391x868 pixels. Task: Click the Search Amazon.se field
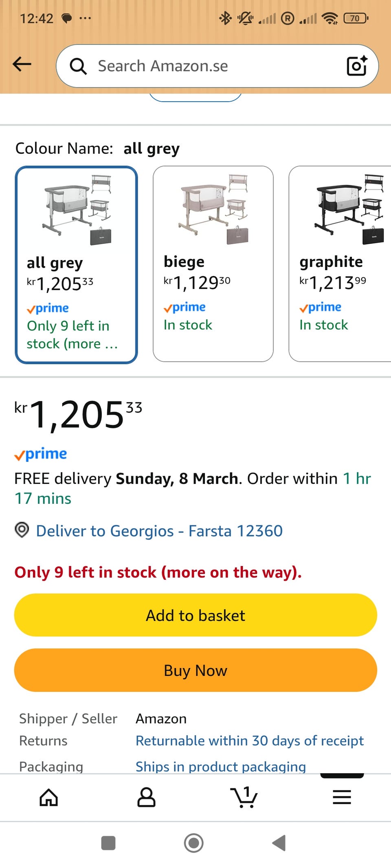click(212, 66)
